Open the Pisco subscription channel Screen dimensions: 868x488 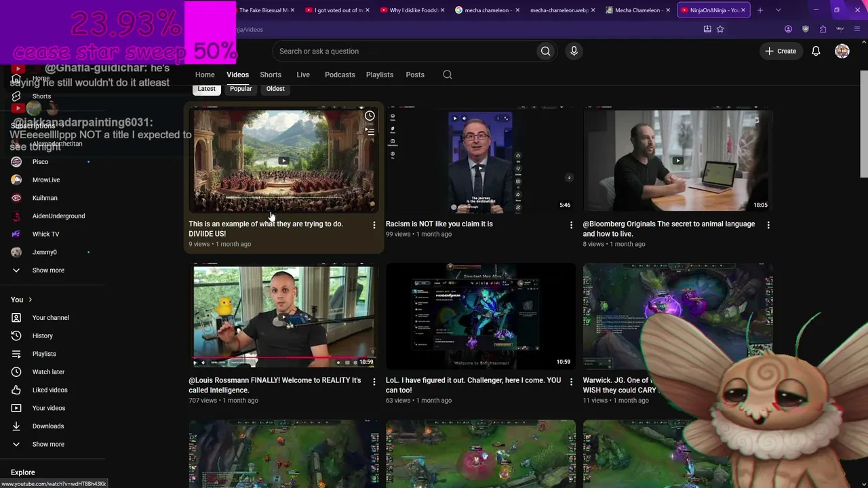click(x=40, y=162)
